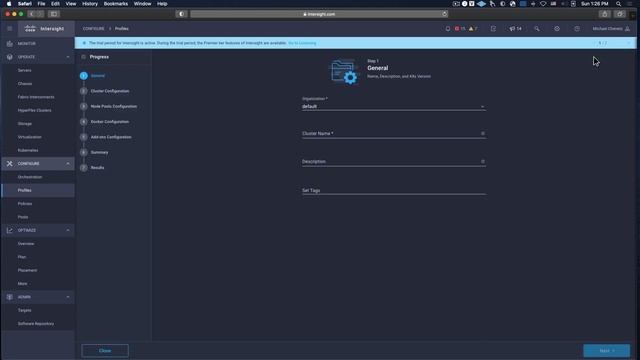Click the Close button
This screenshot has height=360, width=640.
pos(105,351)
